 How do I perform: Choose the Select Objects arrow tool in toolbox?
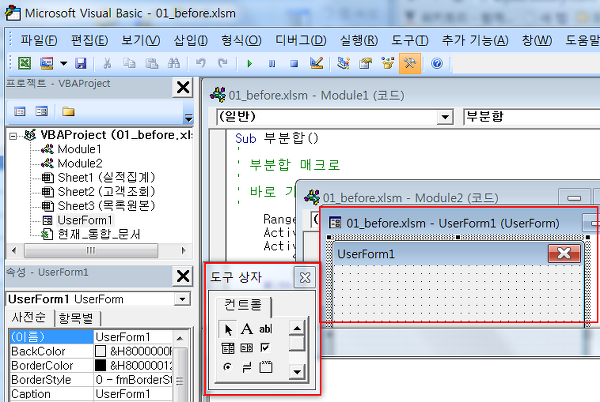click(228, 329)
